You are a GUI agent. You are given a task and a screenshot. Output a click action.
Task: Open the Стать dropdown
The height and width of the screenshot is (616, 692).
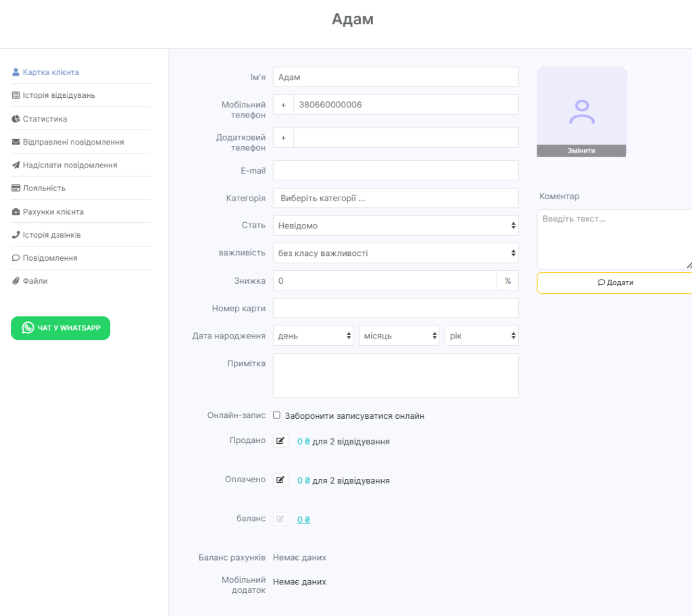[x=395, y=226]
